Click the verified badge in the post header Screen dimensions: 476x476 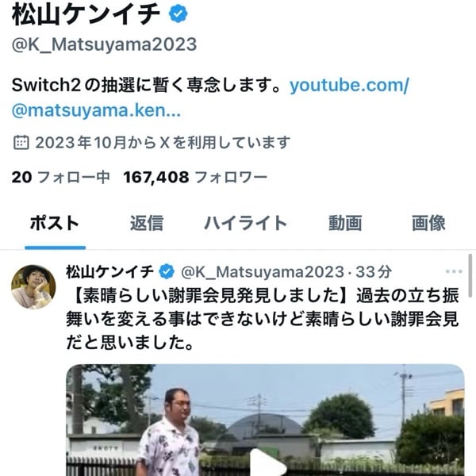167,271
